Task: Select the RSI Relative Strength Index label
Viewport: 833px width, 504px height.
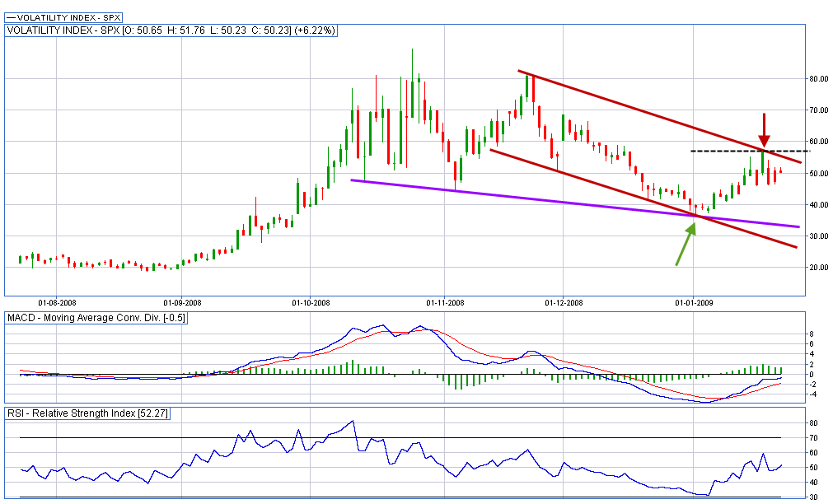Action: 87,413
